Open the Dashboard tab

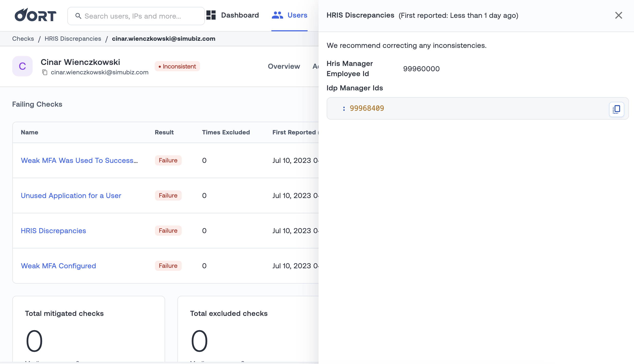pos(240,15)
